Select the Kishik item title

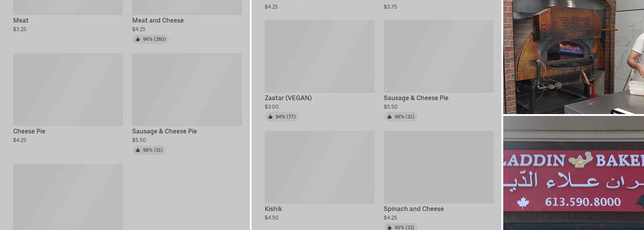273,209
